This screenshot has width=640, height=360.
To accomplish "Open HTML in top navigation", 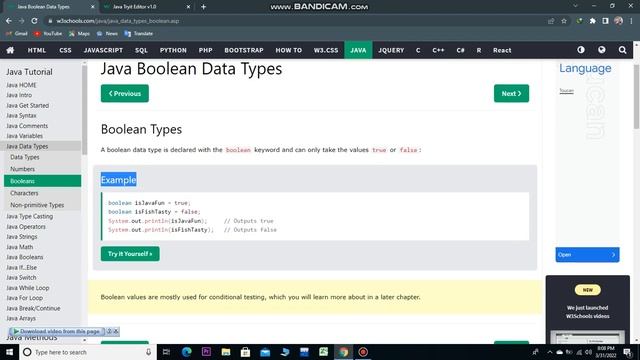I will click(37, 50).
